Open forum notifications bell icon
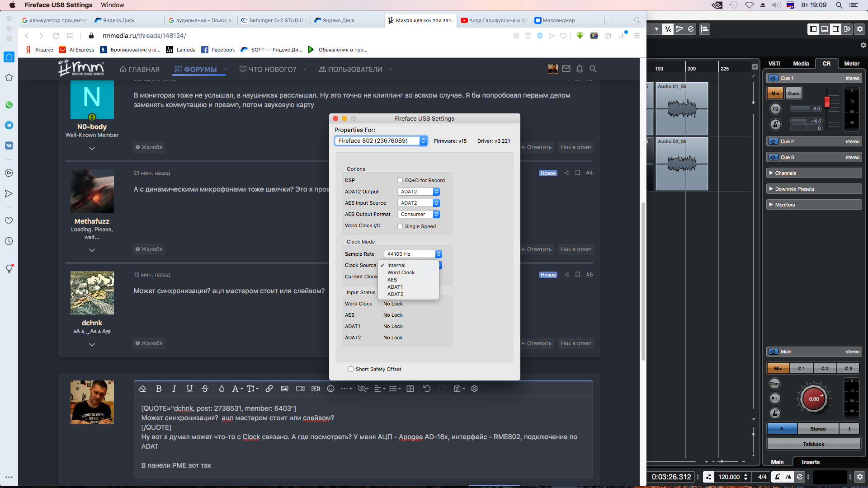868x488 pixels. pyautogui.click(x=580, y=69)
